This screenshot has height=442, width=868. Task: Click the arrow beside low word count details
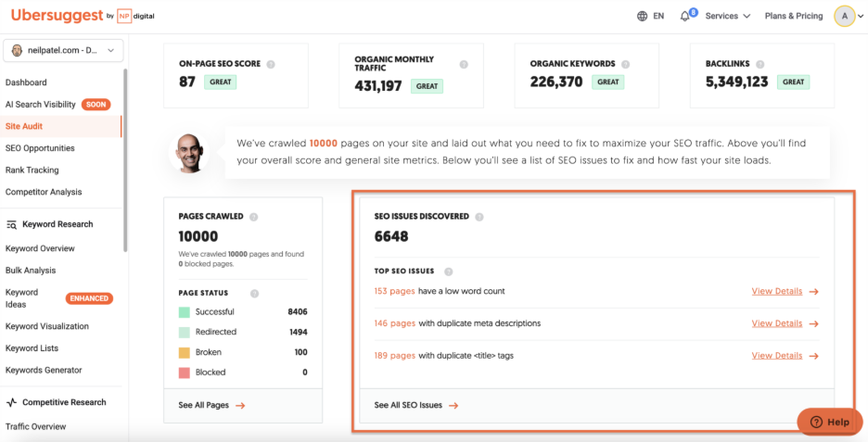[814, 292]
